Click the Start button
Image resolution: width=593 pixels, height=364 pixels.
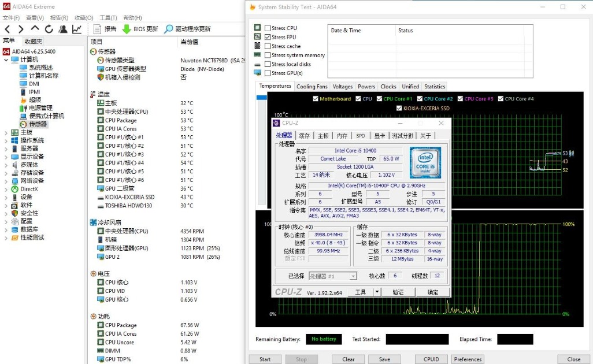click(265, 359)
